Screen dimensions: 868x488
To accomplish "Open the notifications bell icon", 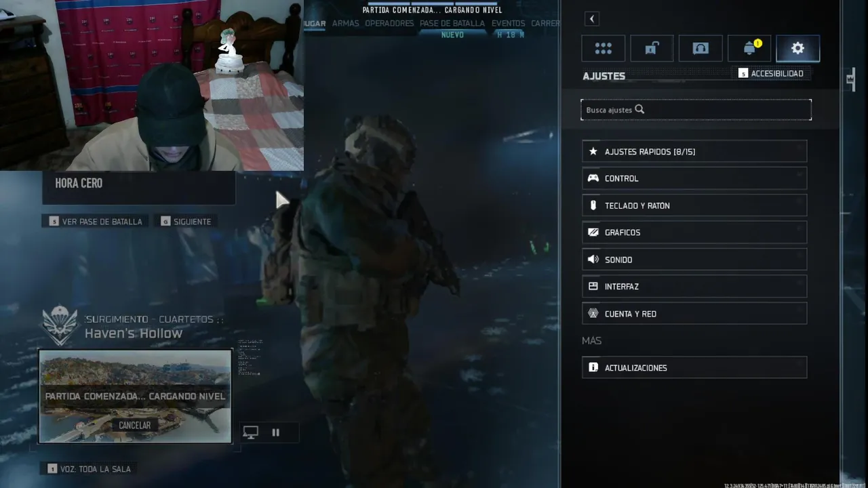I will (x=749, y=48).
